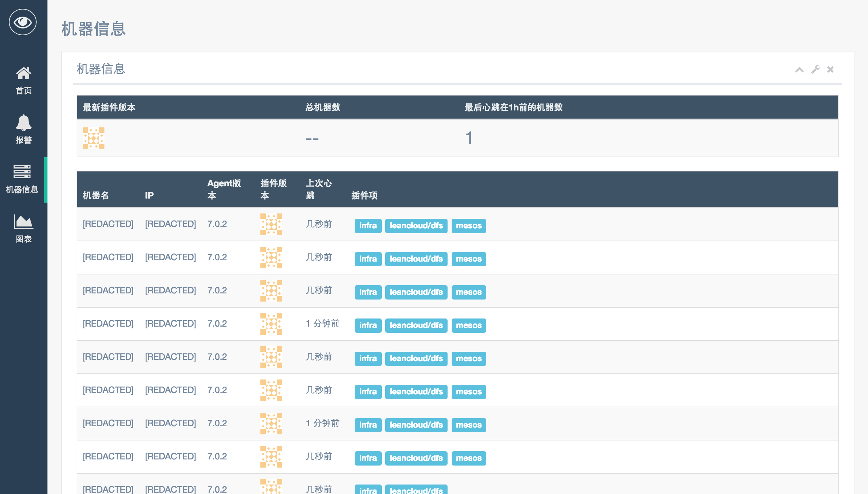Click the latest plugin version identicon
Image resolution: width=868 pixels, height=494 pixels.
tap(93, 139)
